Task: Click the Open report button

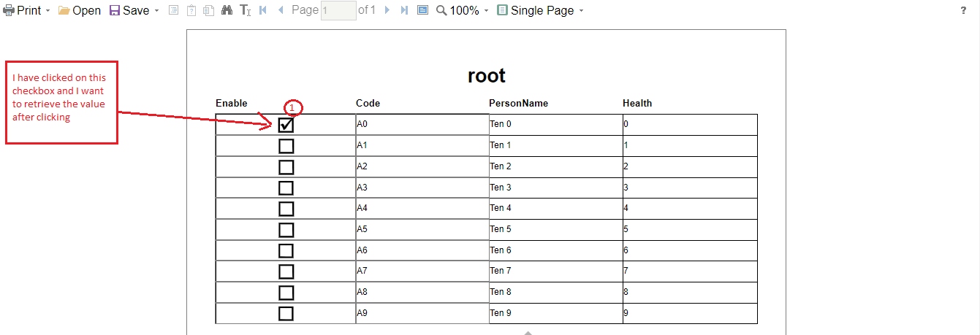Action: point(79,10)
